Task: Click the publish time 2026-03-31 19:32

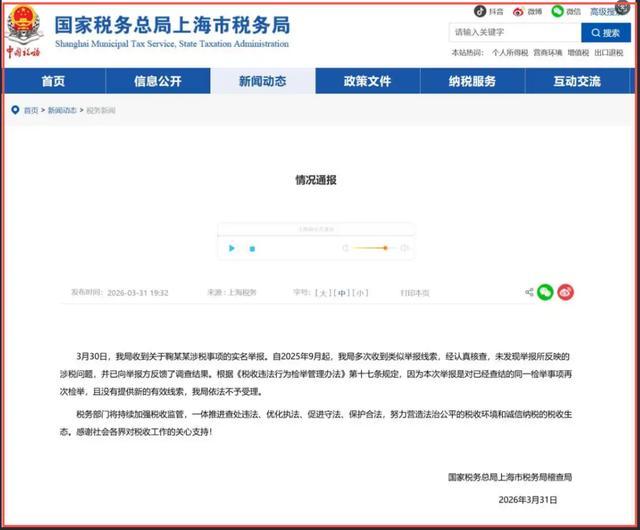Action: 138,293
